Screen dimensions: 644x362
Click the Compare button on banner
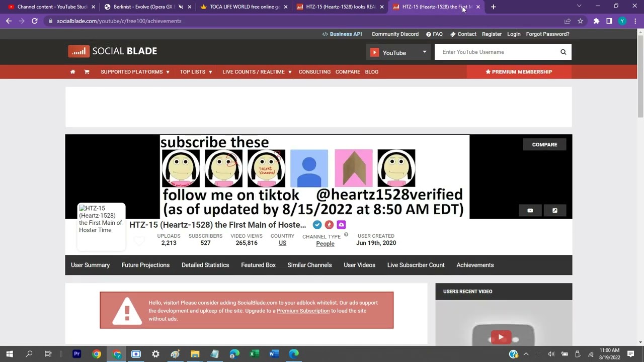coord(544,145)
